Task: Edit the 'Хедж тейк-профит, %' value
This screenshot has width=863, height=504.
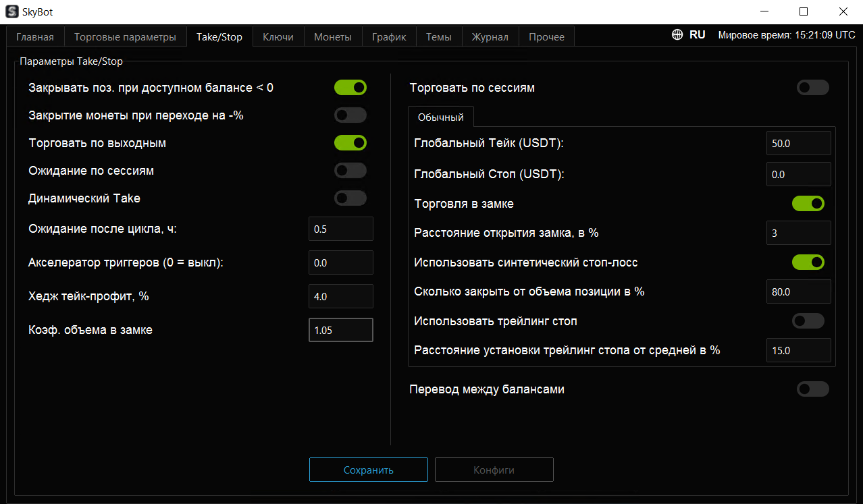Action: pyautogui.click(x=341, y=296)
